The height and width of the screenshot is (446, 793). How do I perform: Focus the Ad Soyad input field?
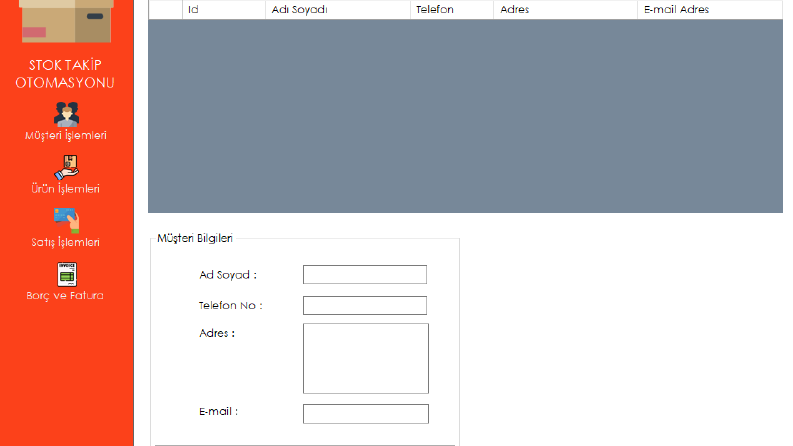point(365,275)
